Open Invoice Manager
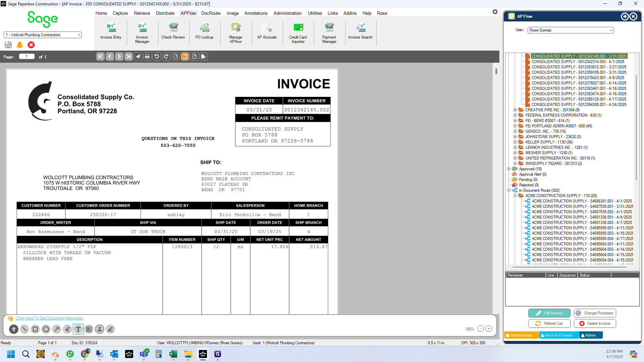Image resolution: width=644 pixels, height=362 pixels. pos(142,33)
